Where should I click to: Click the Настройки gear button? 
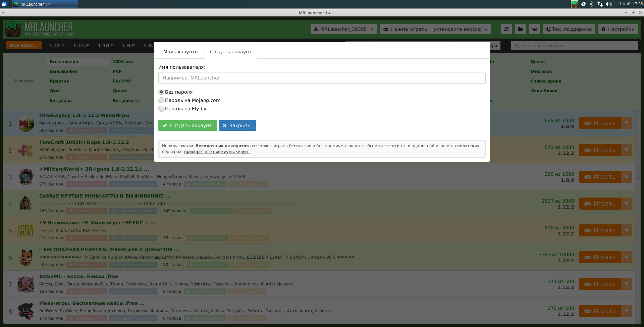click(618, 29)
